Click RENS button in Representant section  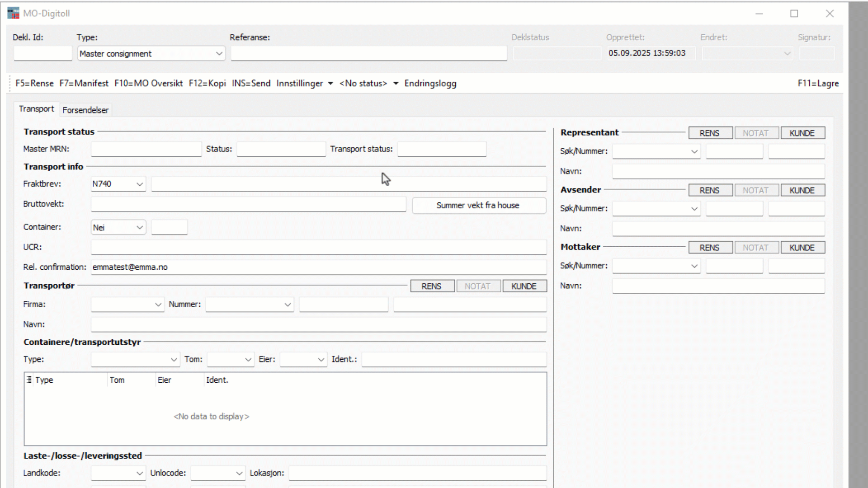[x=710, y=133]
